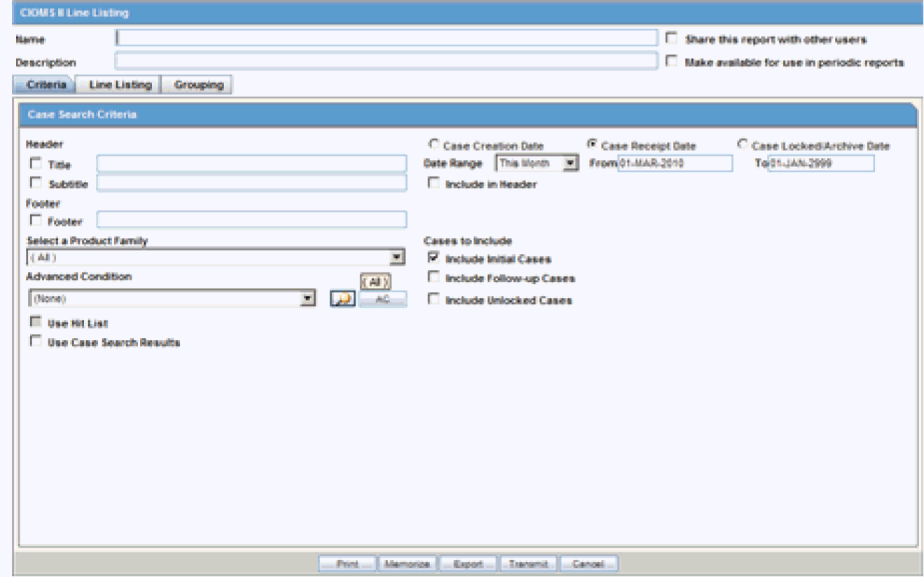Click the Print button
The width and height of the screenshot is (924, 577).
point(347,564)
